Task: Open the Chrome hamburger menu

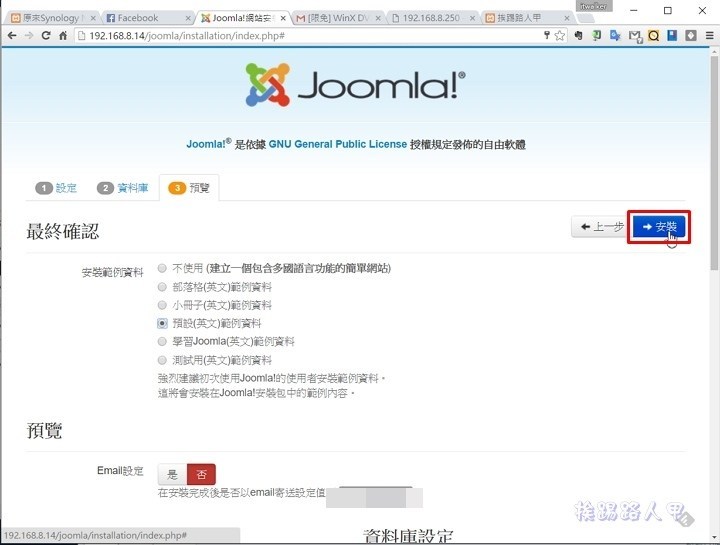Action: tap(709, 35)
